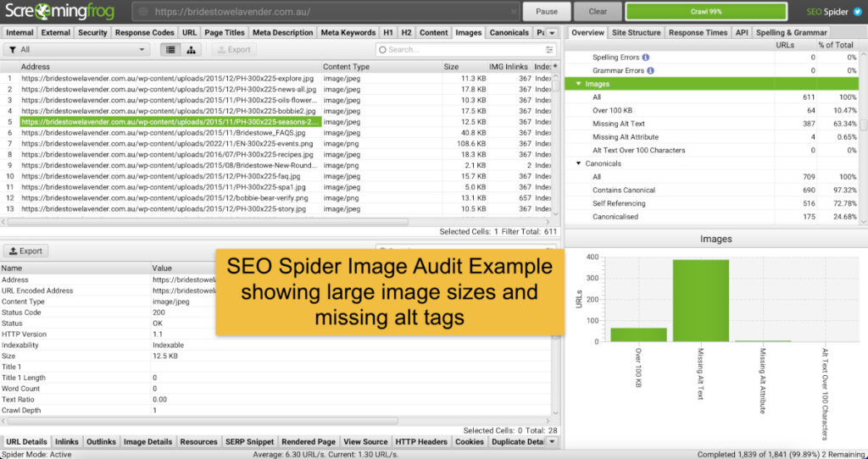Open the All filter dropdown
This screenshot has width=868, height=459.
click(x=76, y=50)
